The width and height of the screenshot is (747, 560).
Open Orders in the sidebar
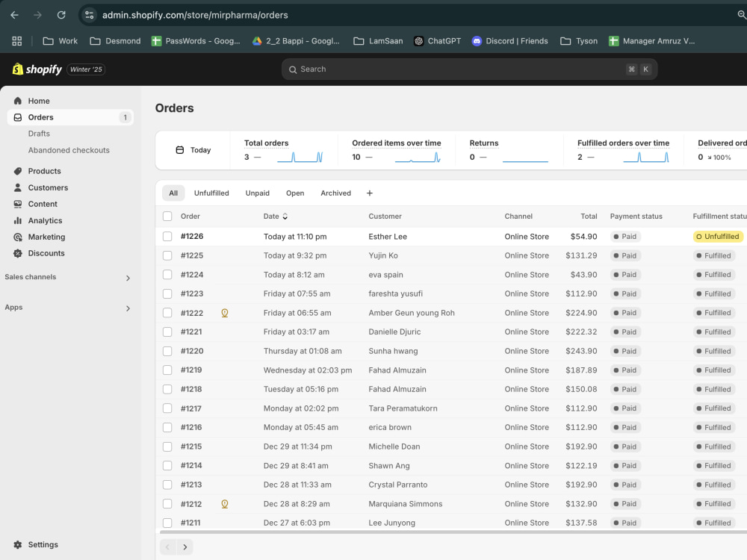click(70, 118)
